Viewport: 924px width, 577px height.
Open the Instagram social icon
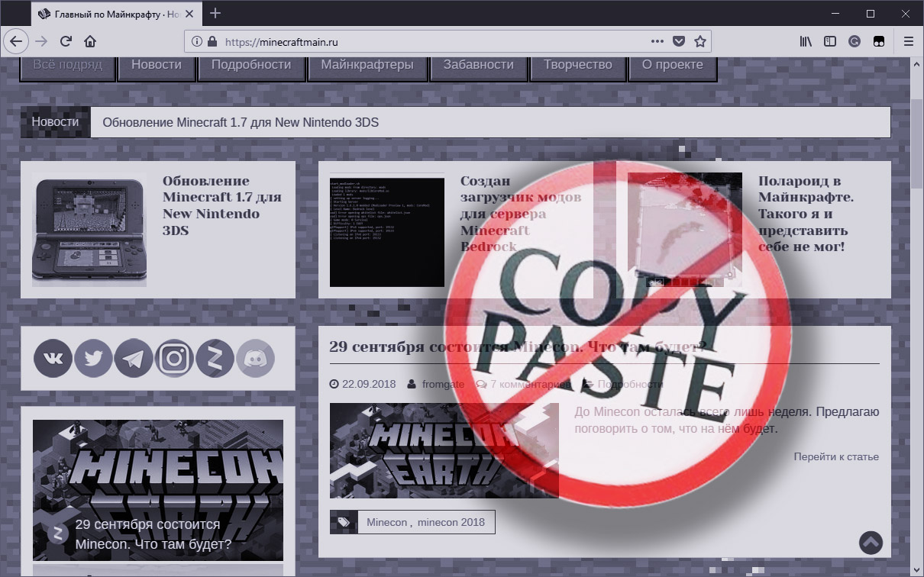174,359
